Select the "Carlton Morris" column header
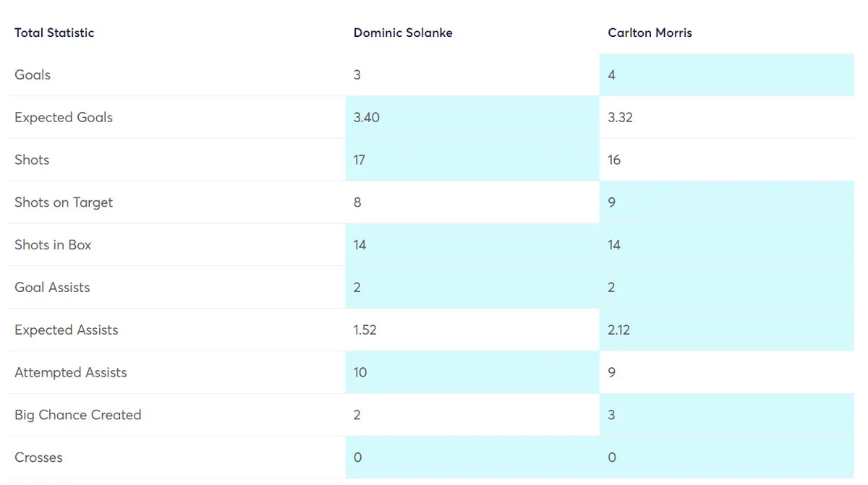 (x=650, y=33)
